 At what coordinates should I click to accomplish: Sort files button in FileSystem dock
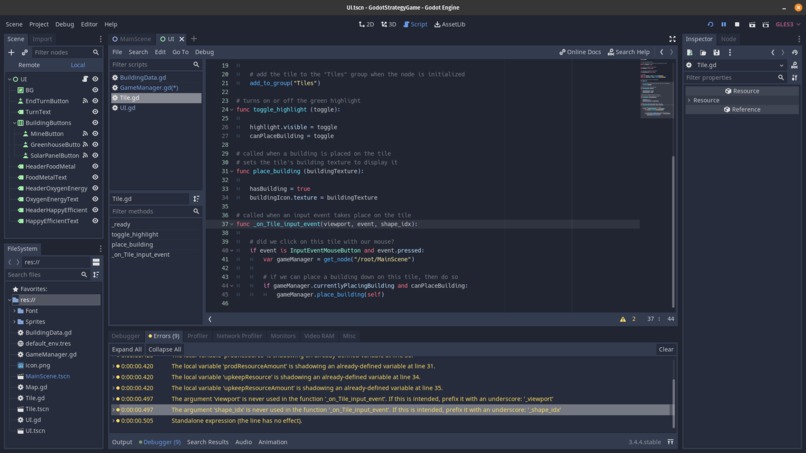[x=96, y=275]
